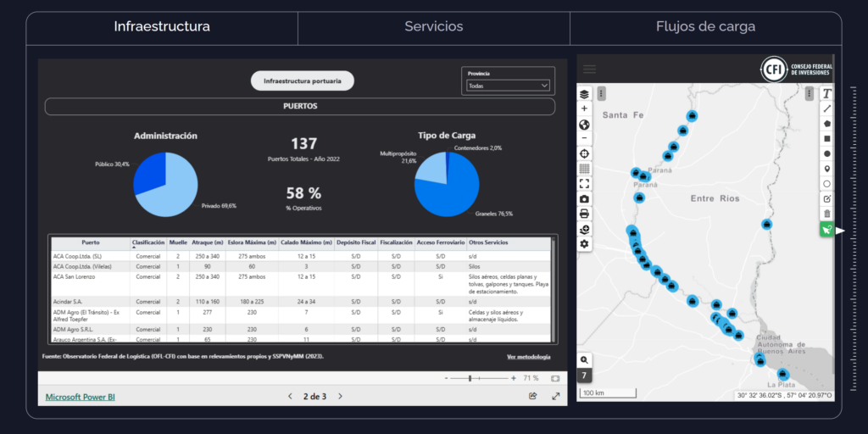Toggle the green feature selection tool
The width and height of the screenshot is (868, 434).
point(826,229)
